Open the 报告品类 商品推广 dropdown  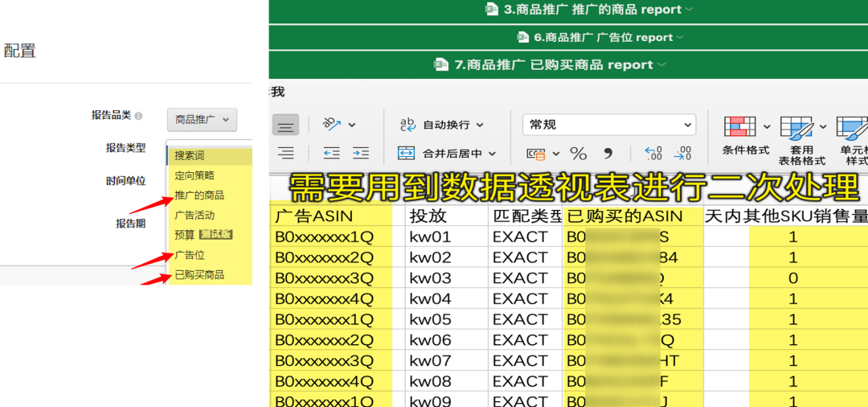(x=202, y=120)
